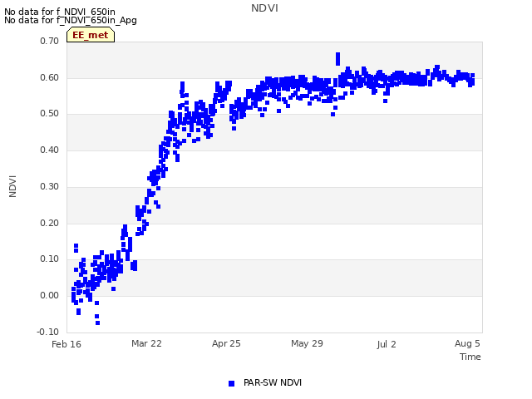Click the 0.40 y-axis tick label
The image size is (532, 399).
click(50, 150)
